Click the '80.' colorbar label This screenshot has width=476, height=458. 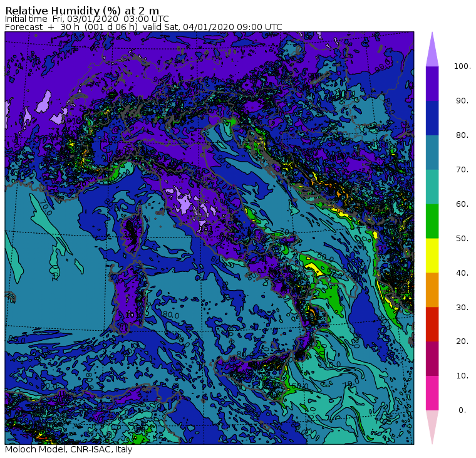coord(462,135)
